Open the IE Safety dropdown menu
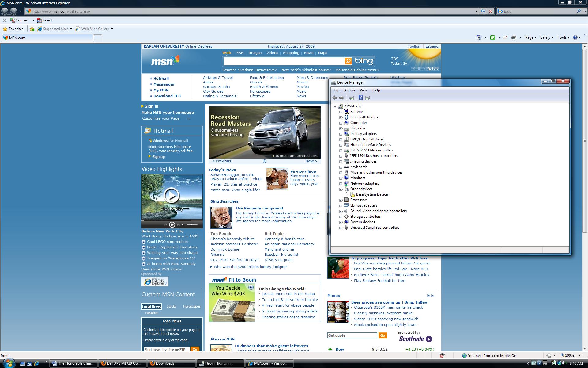The height and width of the screenshot is (368, 588). click(x=547, y=37)
